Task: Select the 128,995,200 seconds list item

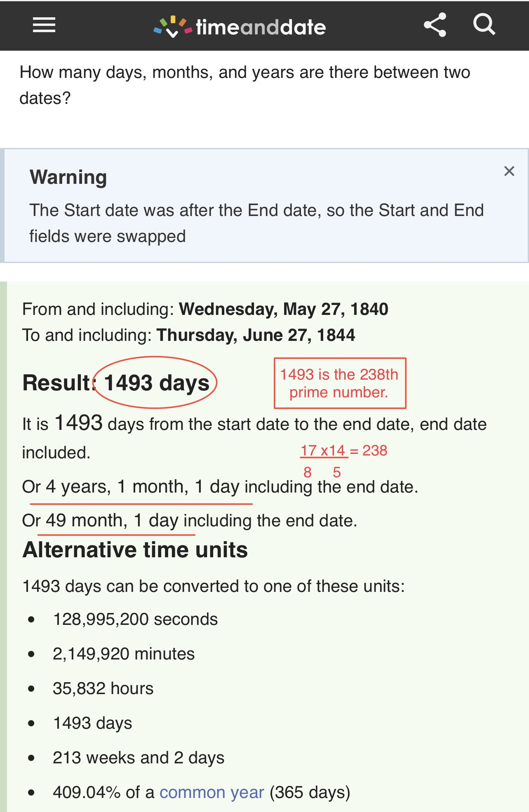Action: click(x=135, y=619)
